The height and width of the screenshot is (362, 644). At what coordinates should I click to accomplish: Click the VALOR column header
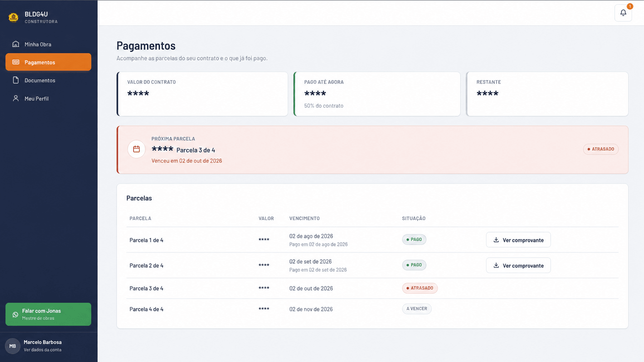click(266, 218)
